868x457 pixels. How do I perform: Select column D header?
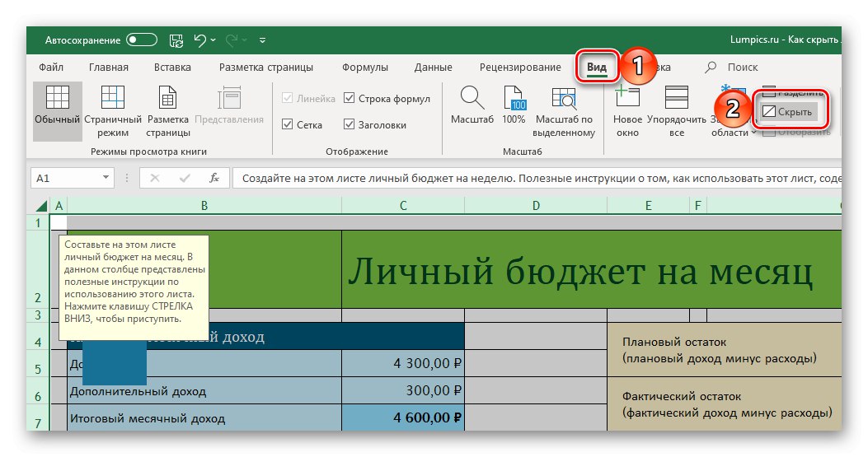tap(536, 206)
